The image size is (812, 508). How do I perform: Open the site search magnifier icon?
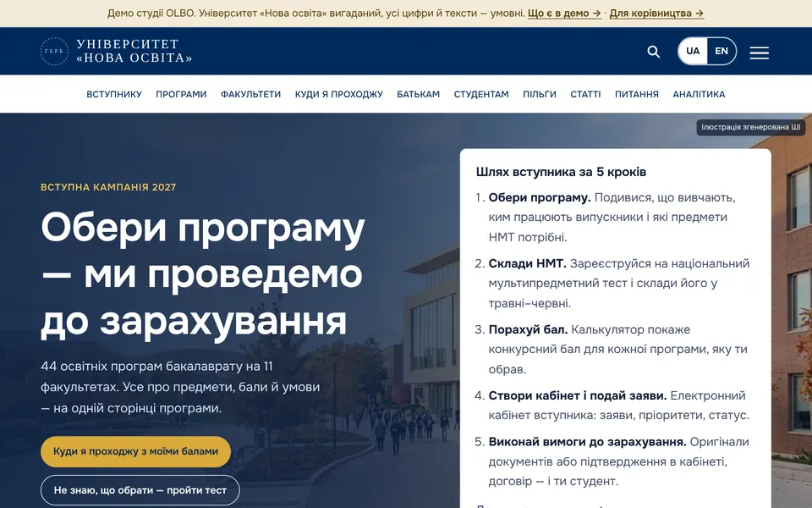[654, 52]
